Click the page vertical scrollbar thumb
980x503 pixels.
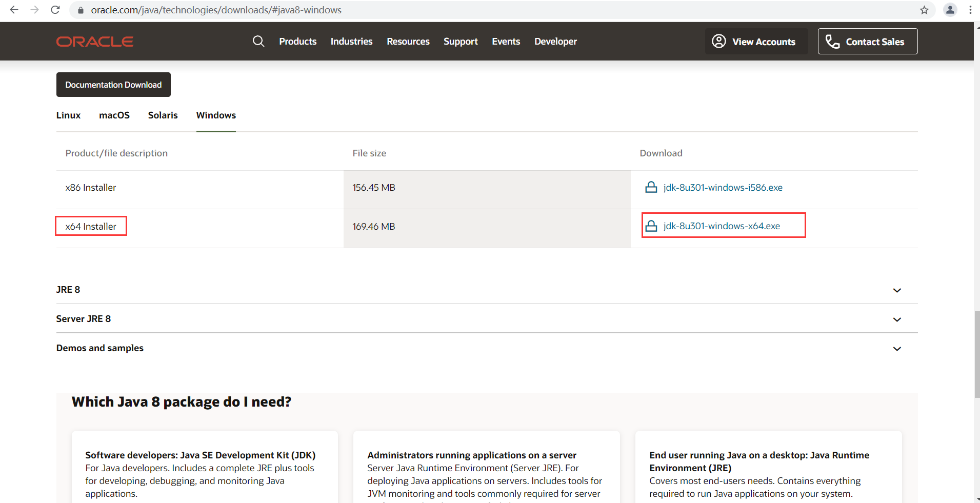coord(977,354)
